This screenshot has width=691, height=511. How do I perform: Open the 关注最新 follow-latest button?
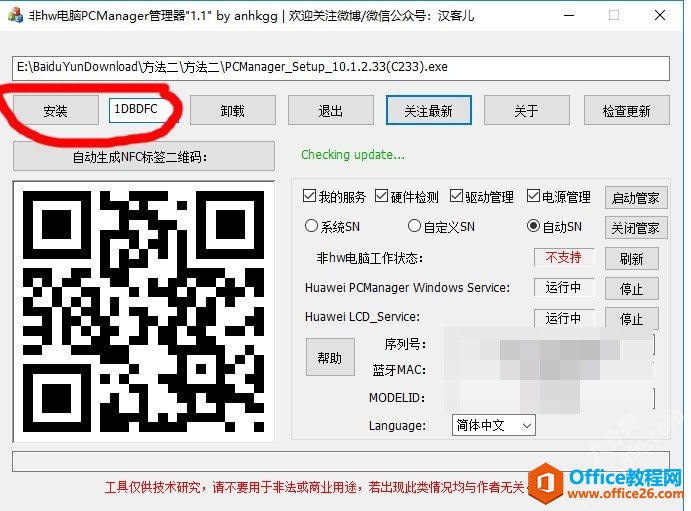pyautogui.click(x=428, y=111)
